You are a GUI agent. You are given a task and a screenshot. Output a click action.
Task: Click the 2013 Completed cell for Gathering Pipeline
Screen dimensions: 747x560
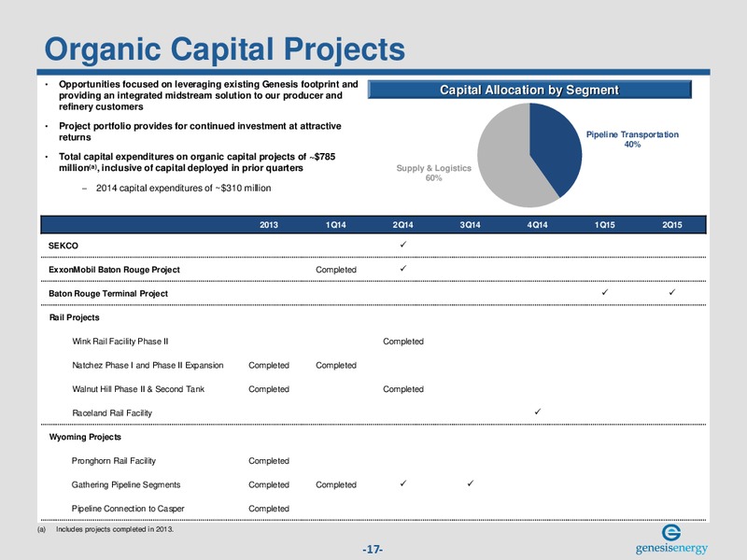pyautogui.click(x=269, y=484)
